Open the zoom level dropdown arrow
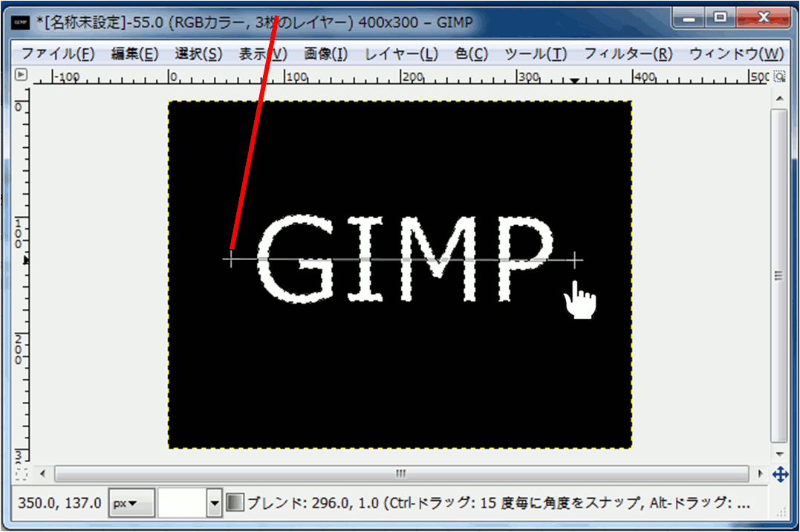Viewport: 800px width, 532px height. pos(215,503)
